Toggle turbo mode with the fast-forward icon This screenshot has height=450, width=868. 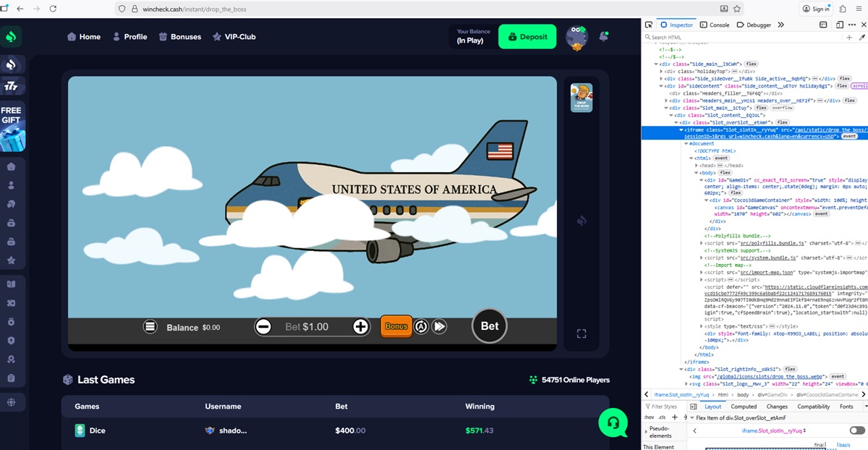439,326
